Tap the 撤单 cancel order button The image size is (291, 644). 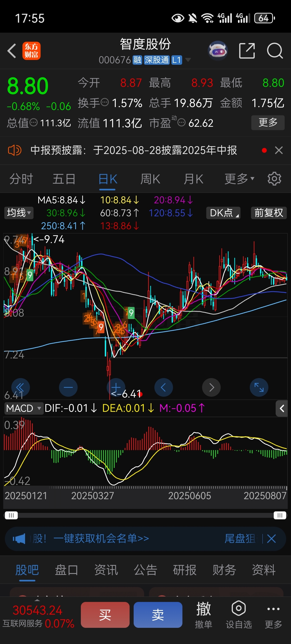click(203, 615)
